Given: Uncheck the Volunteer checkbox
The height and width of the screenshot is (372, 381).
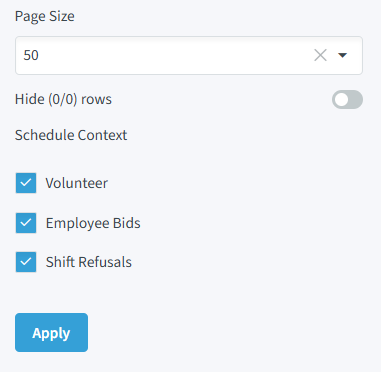Looking at the screenshot, I should pyautogui.click(x=26, y=183).
